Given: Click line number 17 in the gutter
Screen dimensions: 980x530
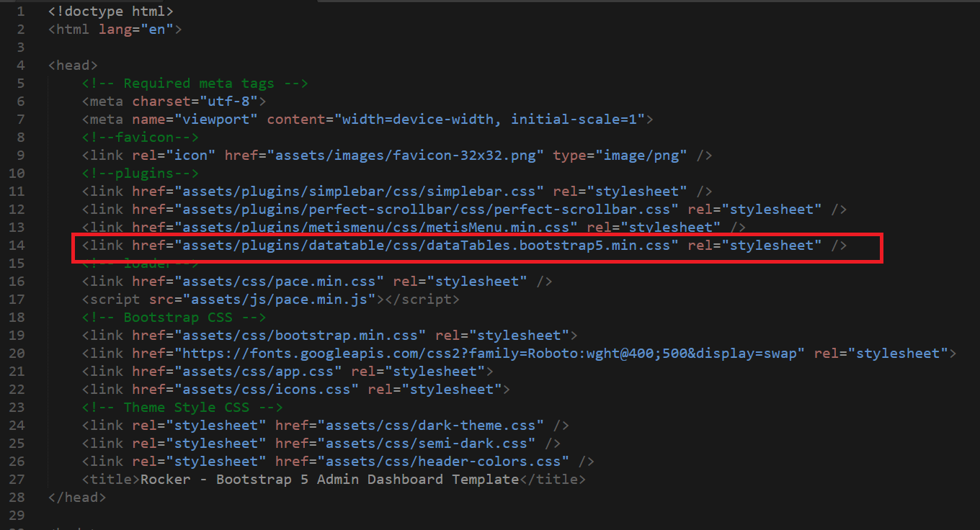Looking at the screenshot, I should (x=17, y=300).
